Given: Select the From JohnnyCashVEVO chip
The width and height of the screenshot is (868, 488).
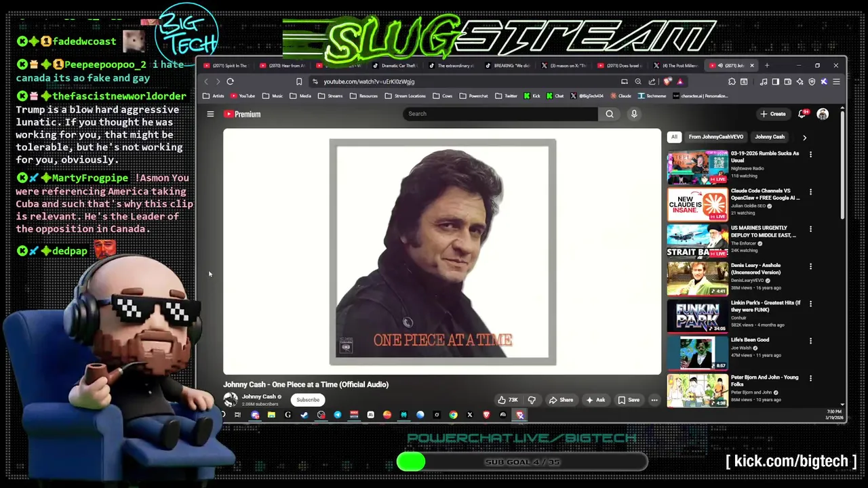Looking at the screenshot, I should [716, 137].
